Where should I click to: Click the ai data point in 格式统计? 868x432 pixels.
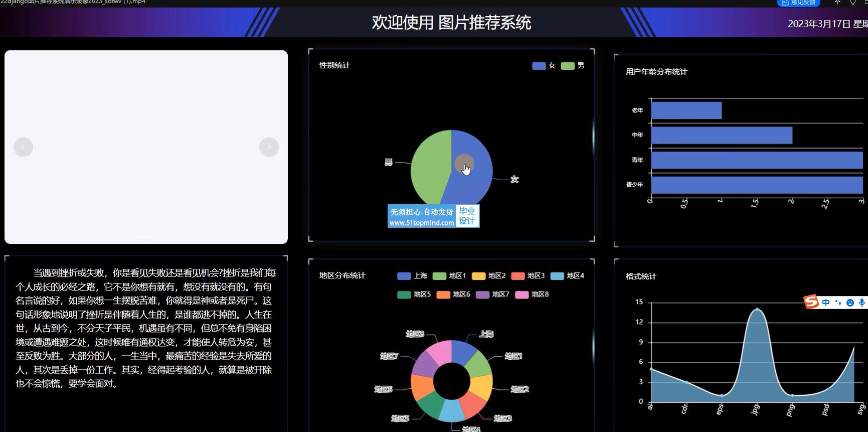(651, 369)
